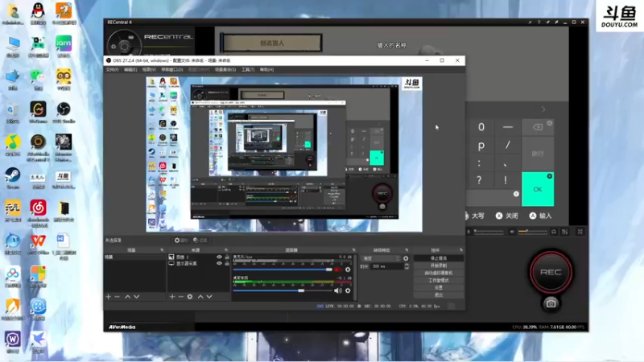Click the fifth button in OBS controls
Image resolution: width=644 pixels, height=362 pixels.
439,288
